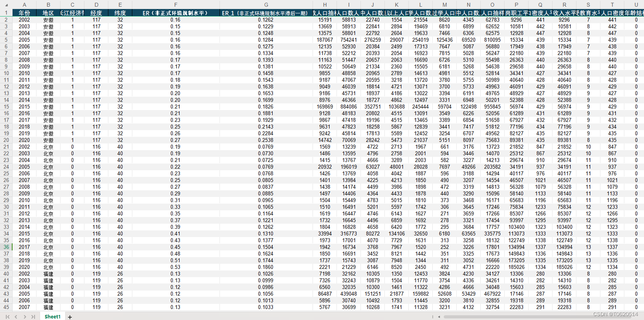The width and height of the screenshot is (644, 320).
Task: Click 福建 in row 40
Action: click(x=48, y=274)
